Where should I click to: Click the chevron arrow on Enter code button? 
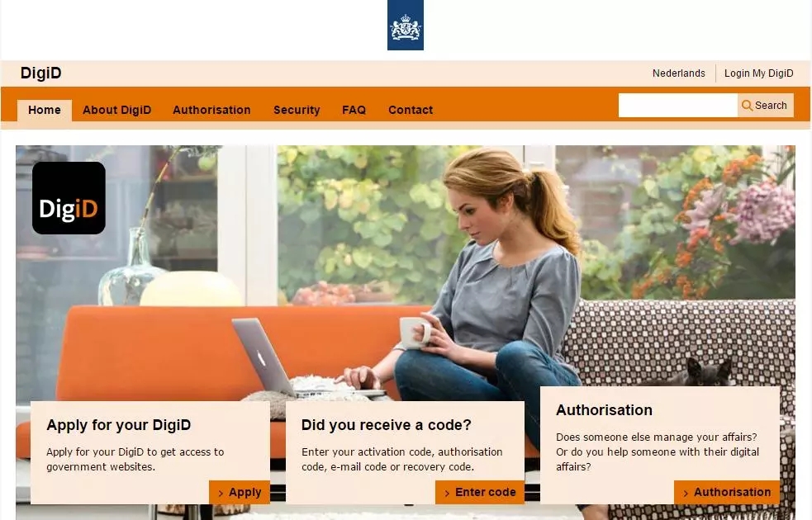[447, 493]
